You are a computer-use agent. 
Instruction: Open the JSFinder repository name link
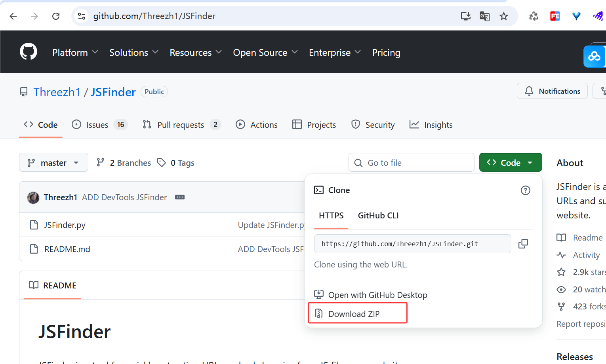(x=113, y=92)
